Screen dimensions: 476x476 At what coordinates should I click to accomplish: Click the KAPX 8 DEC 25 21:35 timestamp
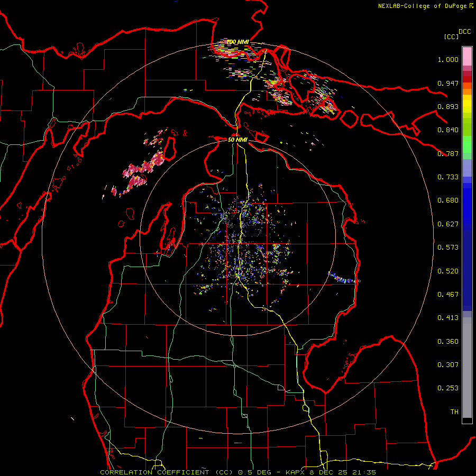coord(331,472)
